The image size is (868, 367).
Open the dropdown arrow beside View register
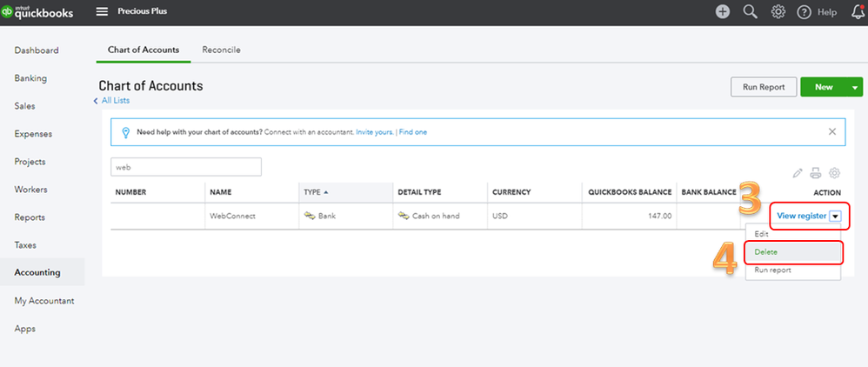[x=835, y=217]
